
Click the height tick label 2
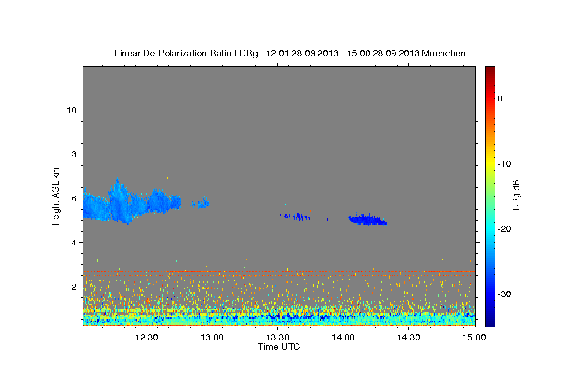coord(73,286)
